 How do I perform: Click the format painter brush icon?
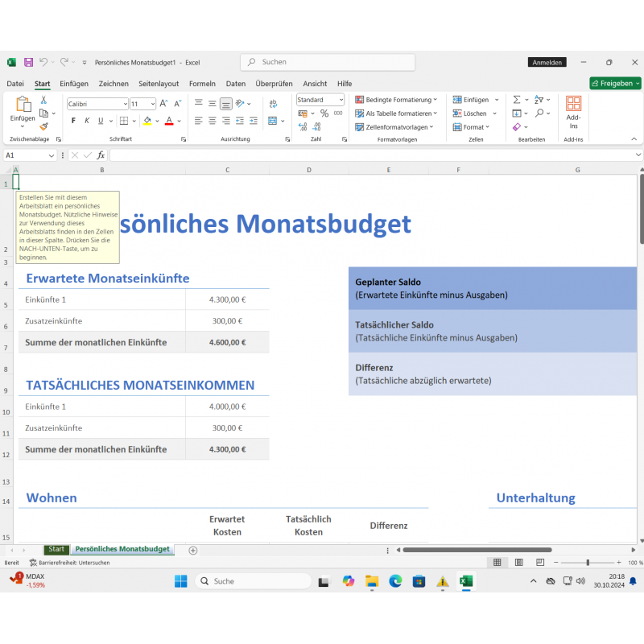[x=44, y=126]
